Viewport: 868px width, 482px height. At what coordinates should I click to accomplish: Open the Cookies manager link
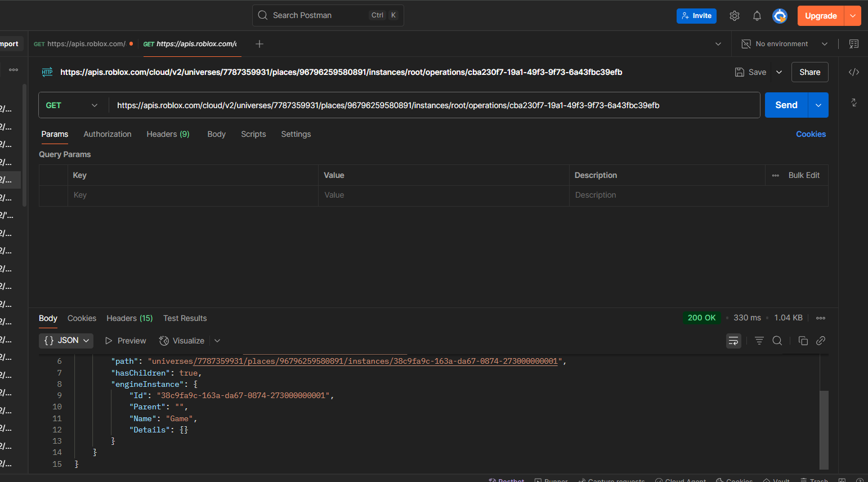click(x=811, y=134)
